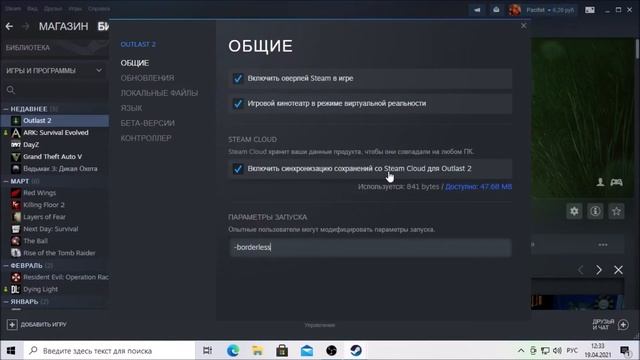Click ДОБАВИТЬ ИГРУ button
640x360 pixels.
43,324
